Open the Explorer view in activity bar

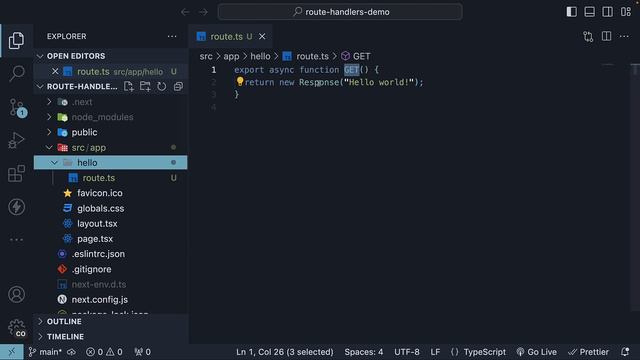16,40
